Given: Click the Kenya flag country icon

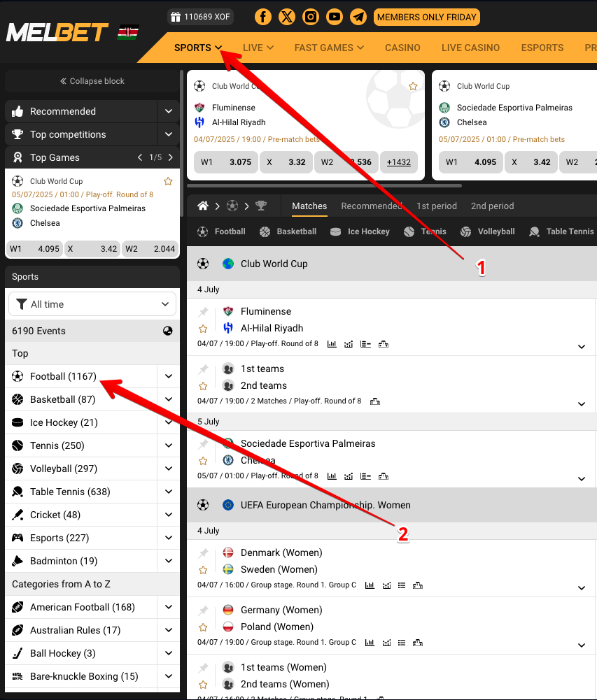Looking at the screenshot, I should click(x=128, y=32).
